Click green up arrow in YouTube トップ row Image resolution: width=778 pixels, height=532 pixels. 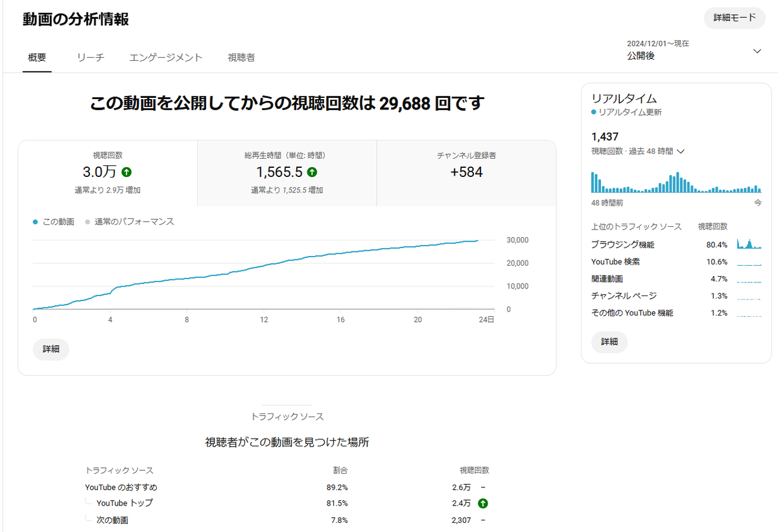[482, 503]
